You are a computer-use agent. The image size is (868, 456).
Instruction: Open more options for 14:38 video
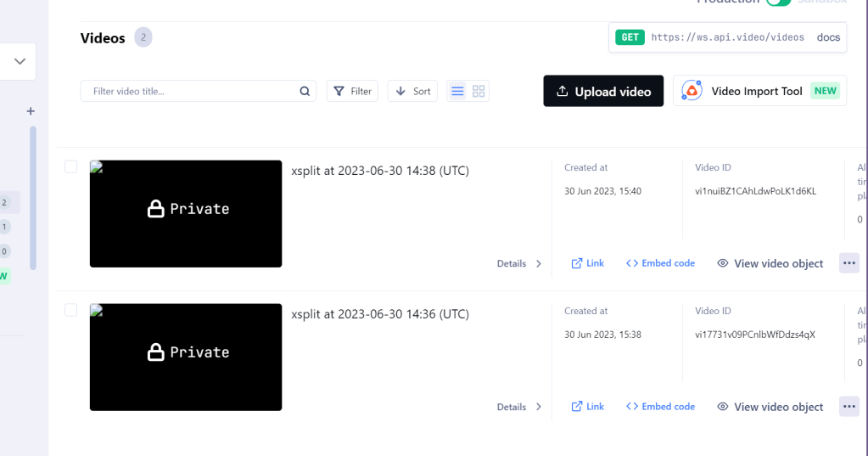[849, 263]
